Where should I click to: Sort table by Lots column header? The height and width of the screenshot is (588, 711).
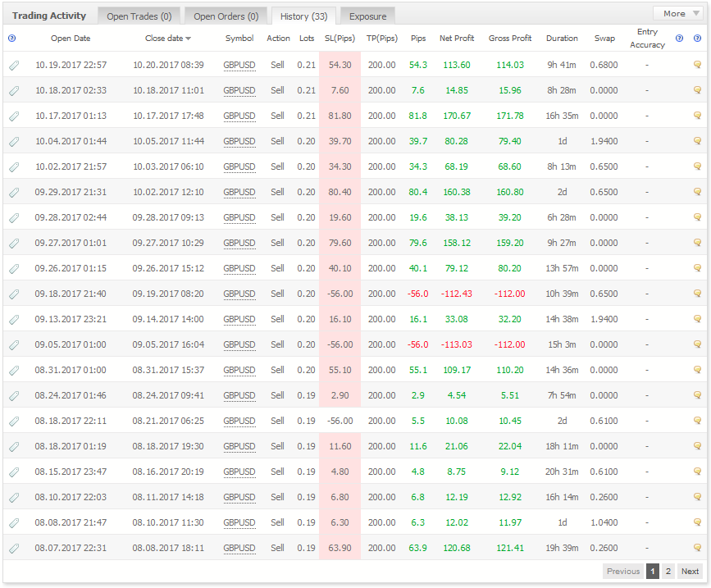(x=307, y=39)
